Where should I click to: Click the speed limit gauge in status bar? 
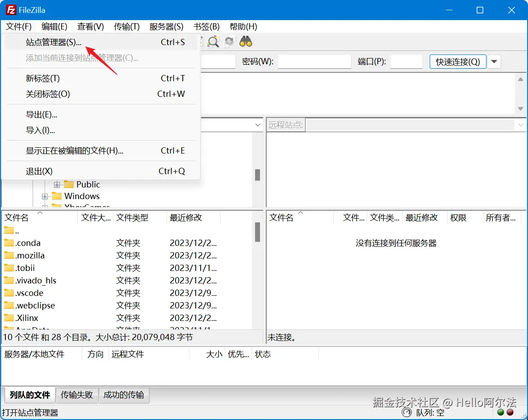tap(406, 412)
